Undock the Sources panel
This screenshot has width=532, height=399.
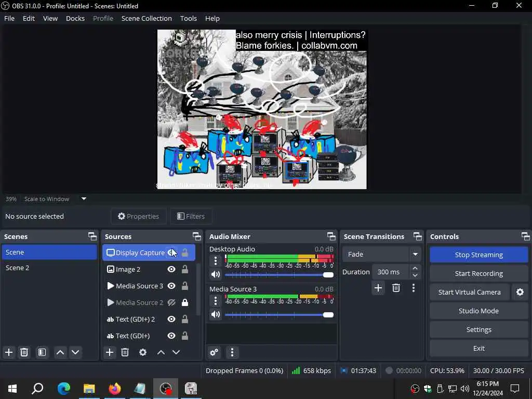197,236
